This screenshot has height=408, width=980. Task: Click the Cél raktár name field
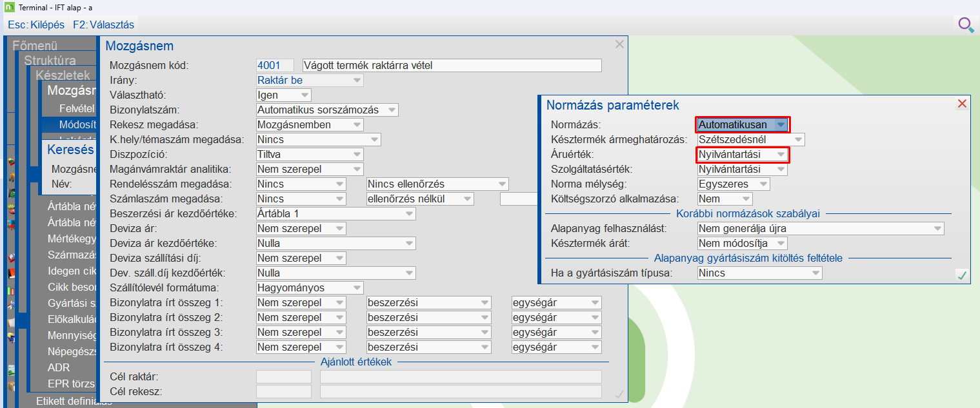click(461, 376)
